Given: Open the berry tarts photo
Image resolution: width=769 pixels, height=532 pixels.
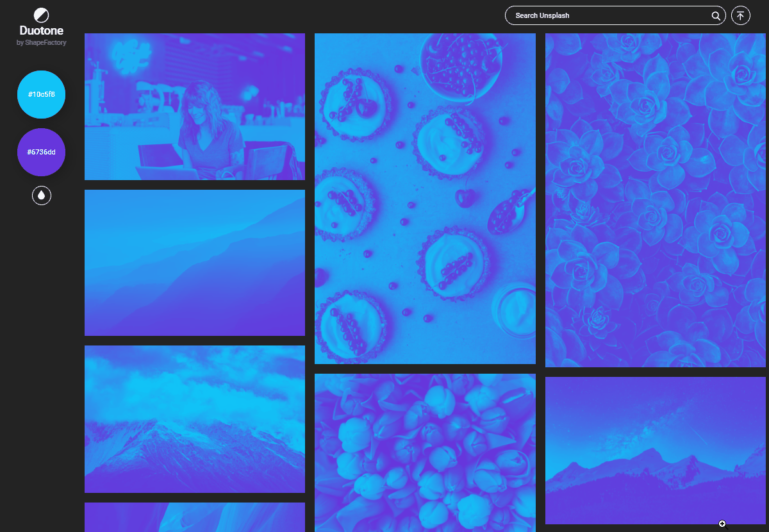Looking at the screenshot, I should pyautogui.click(x=425, y=199).
